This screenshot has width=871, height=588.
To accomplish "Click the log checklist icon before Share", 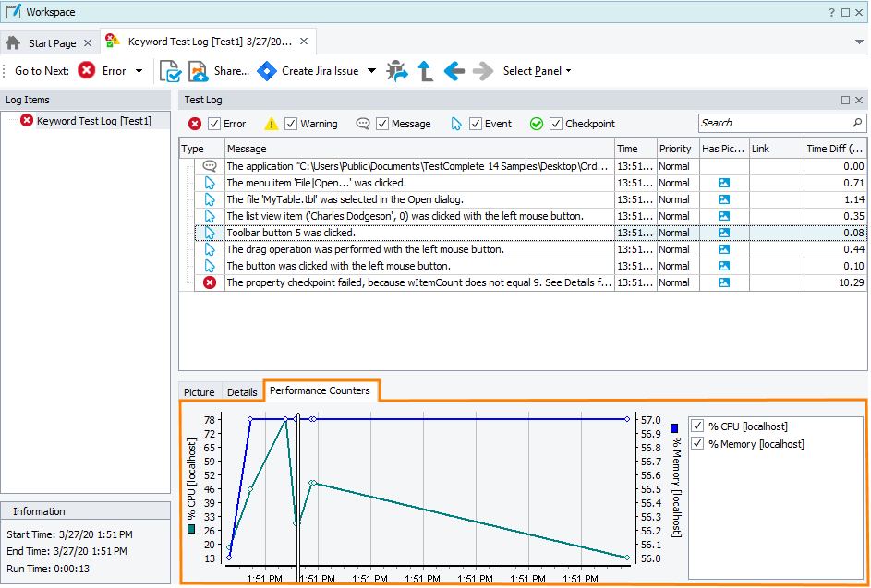I will [x=170, y=71].
